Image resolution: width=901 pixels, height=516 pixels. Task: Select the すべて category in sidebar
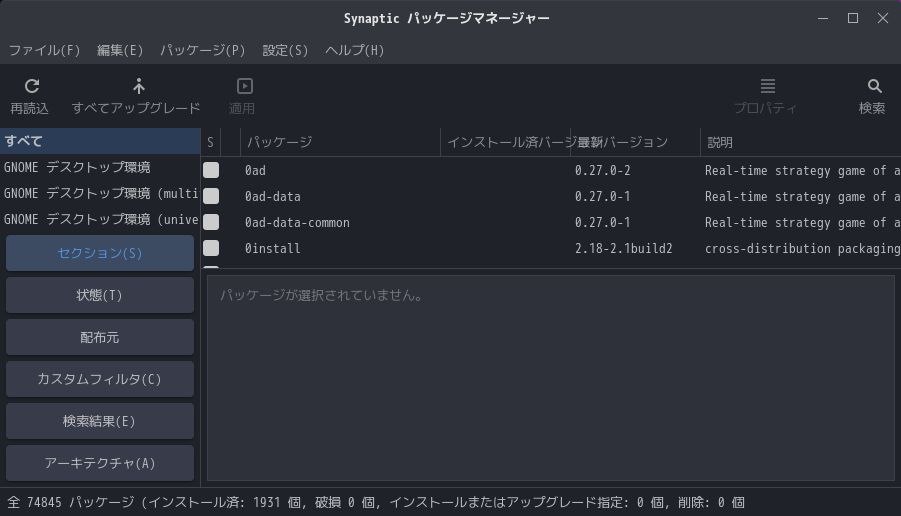pos(100,141)
